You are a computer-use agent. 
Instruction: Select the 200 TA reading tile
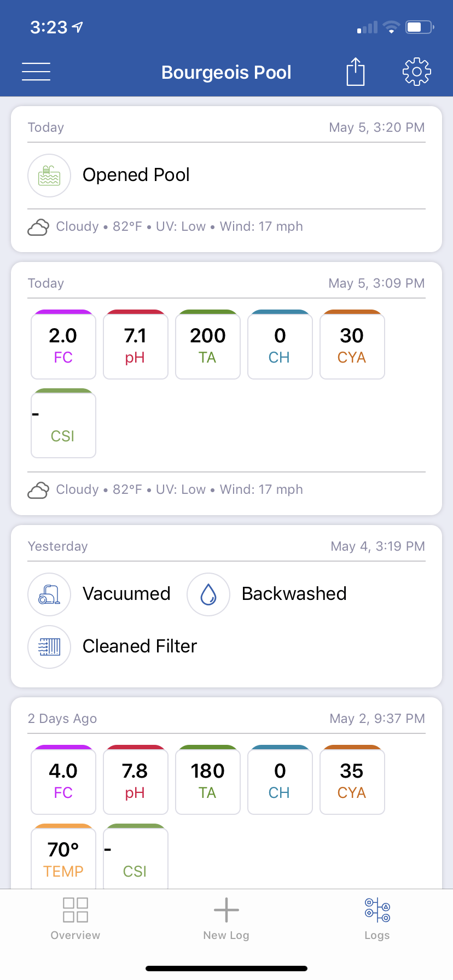click(208, 345)
